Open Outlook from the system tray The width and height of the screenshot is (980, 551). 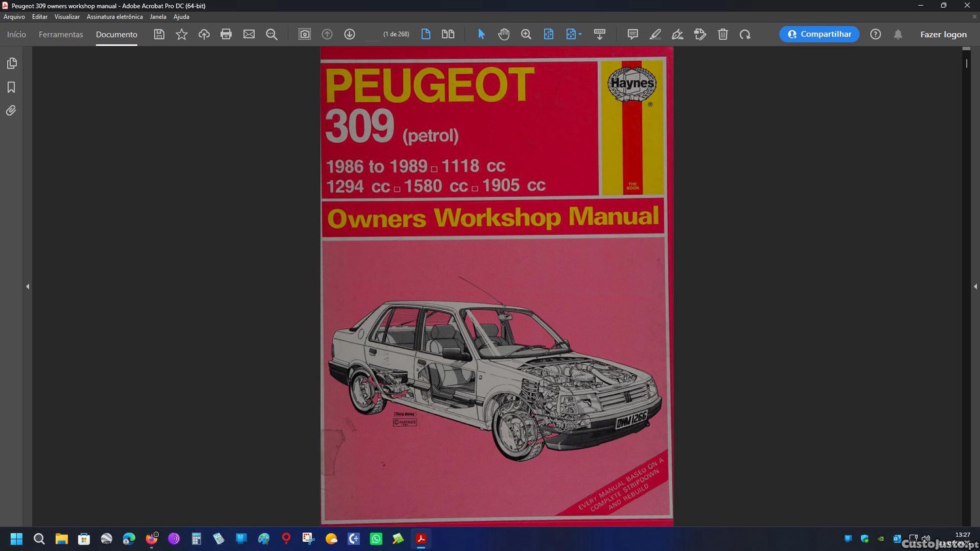coord(897,539)
